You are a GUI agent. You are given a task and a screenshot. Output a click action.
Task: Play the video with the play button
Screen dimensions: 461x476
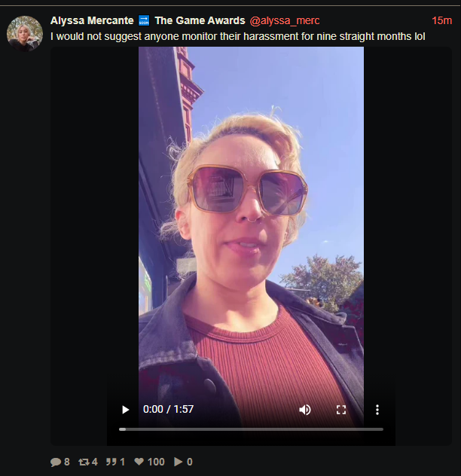(126, 410)
